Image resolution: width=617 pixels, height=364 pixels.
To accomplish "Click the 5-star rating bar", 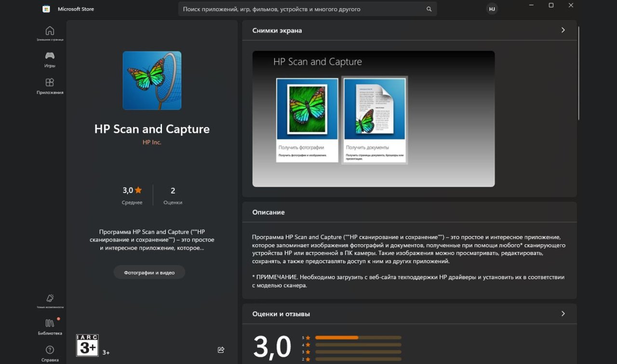I will point(358,338).
